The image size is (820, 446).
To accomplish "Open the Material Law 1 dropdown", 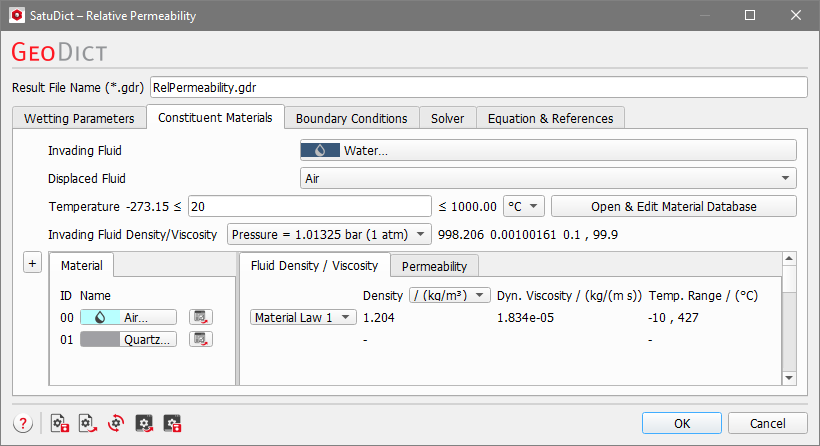I will [303, 317].
